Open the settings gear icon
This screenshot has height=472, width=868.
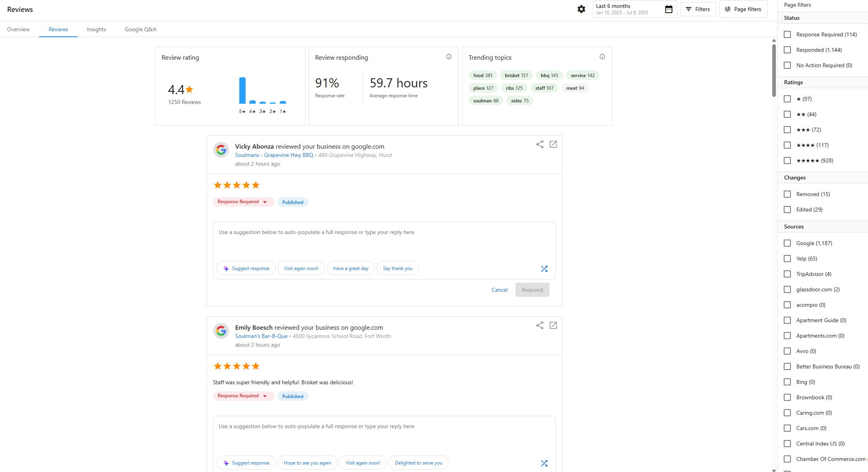click(581, 9)
